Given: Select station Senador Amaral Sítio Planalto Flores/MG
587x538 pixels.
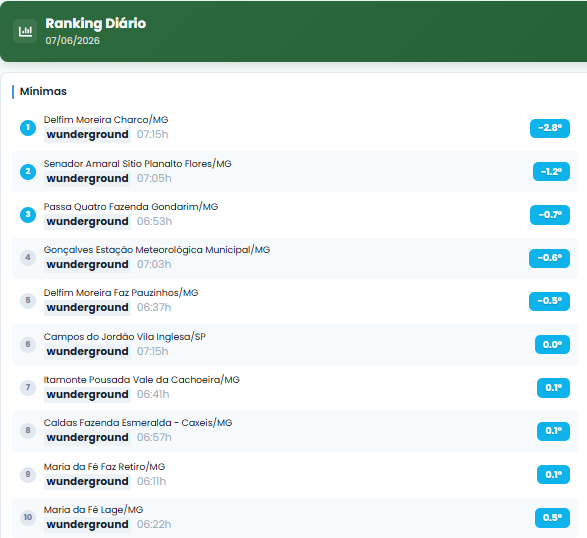Looking at the screenshot, I should [137, 164].
